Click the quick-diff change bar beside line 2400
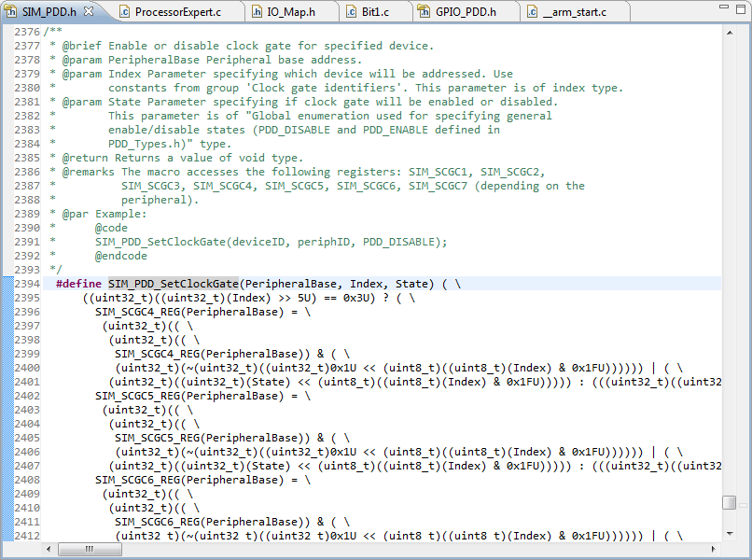This screenshot has width=752, height=560. [x=9, y=368]
